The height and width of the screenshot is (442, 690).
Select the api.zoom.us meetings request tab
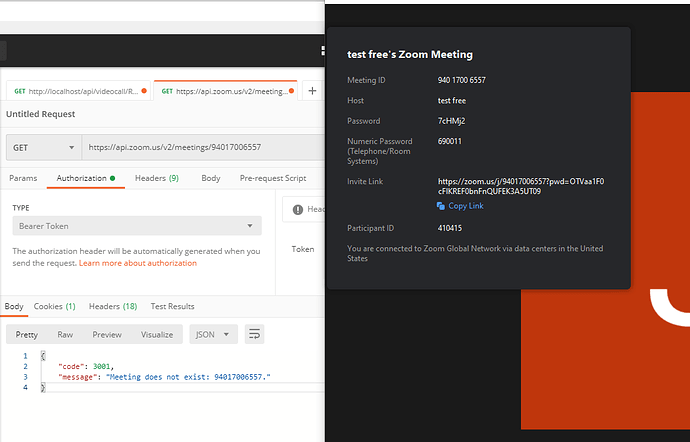pyautogui.click(x=226, y=91)
